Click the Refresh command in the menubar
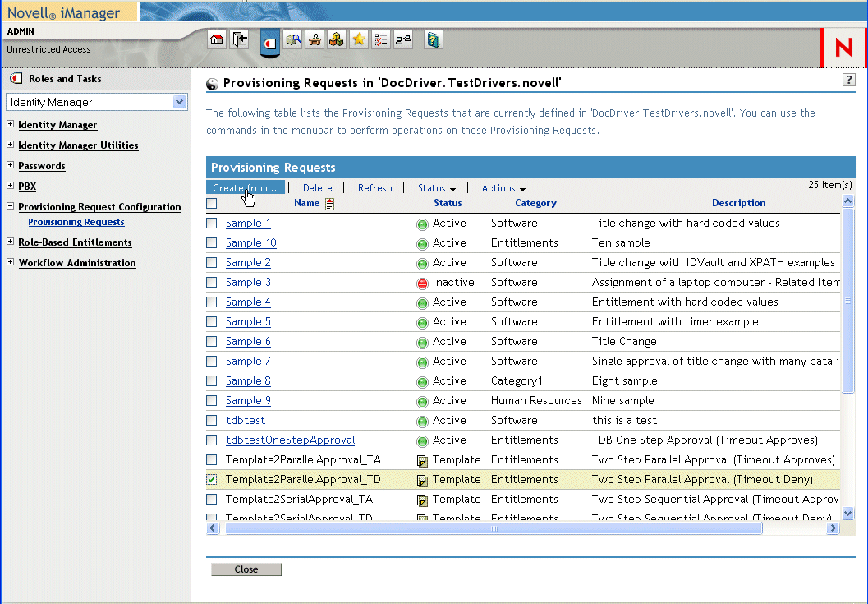This screenshot has width=868, height=604. point(374,188)
